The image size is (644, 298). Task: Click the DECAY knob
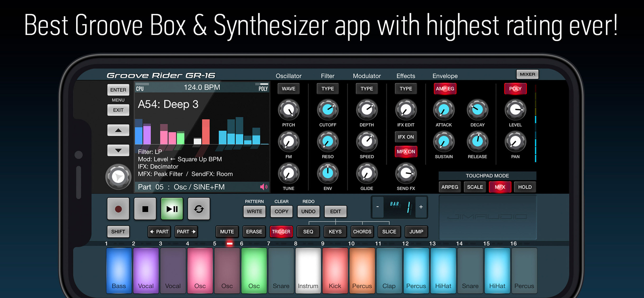[x=477, y=110]
